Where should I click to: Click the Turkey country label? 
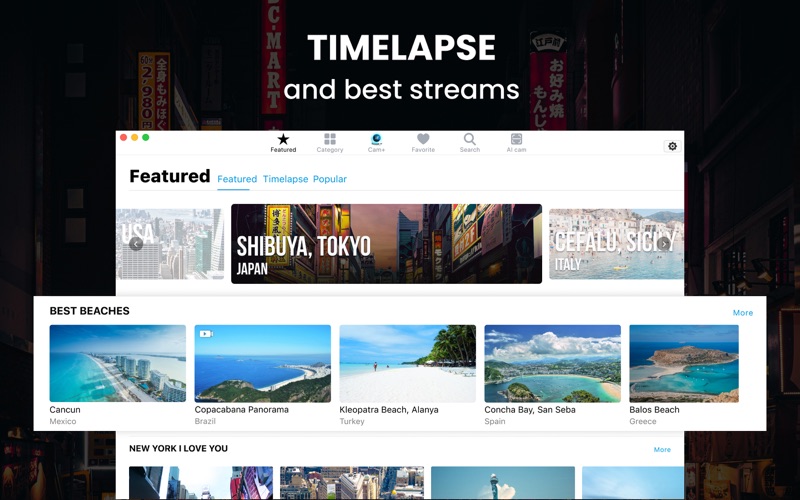(x=352, y=421)
